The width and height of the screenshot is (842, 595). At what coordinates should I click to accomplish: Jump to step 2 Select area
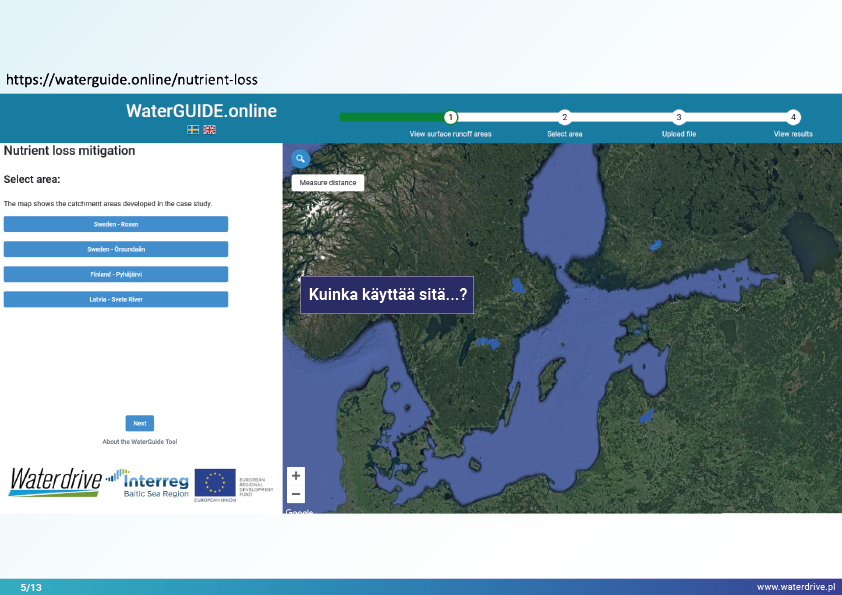pyautogui.click(x=564, y=118)
